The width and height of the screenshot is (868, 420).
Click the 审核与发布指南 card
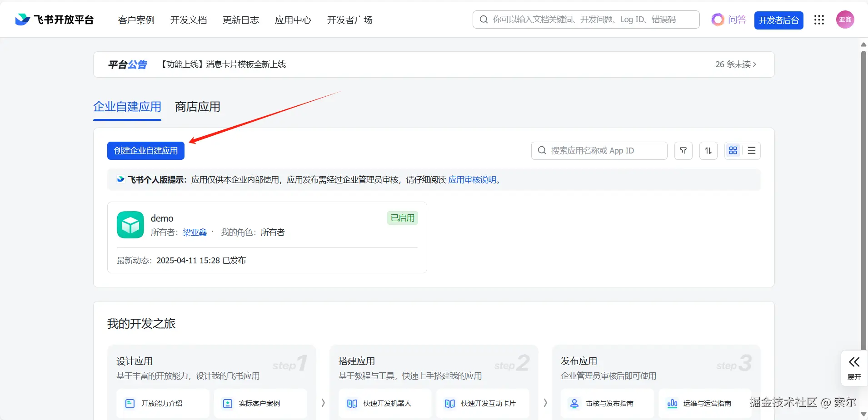click(x=607, y=403)
